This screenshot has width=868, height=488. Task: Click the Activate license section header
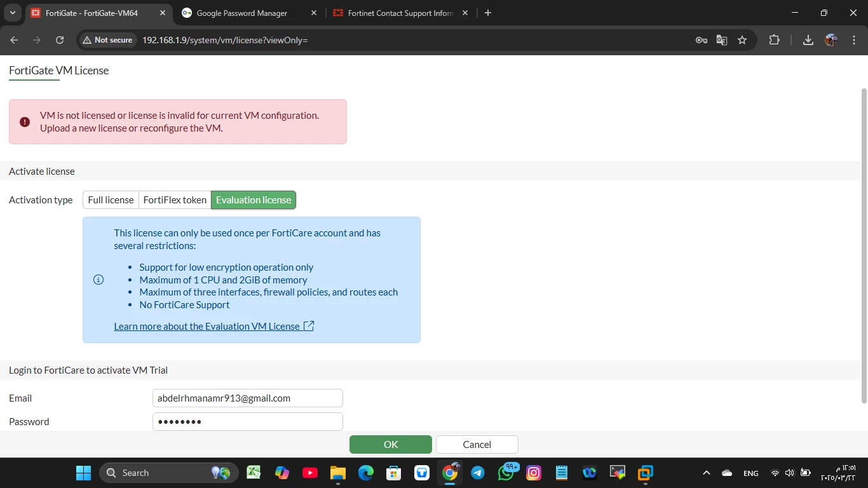(42, 172)
